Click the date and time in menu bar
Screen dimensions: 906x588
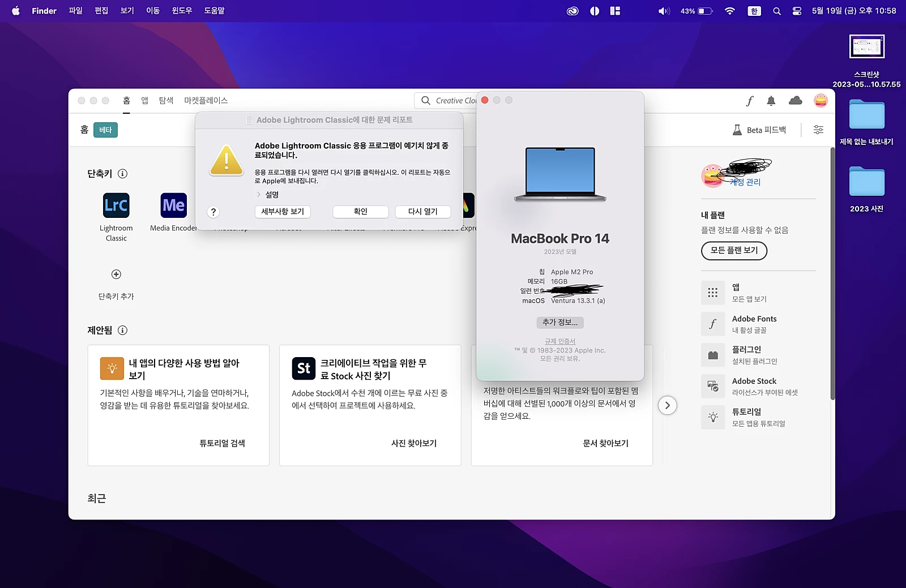point(854,11)
